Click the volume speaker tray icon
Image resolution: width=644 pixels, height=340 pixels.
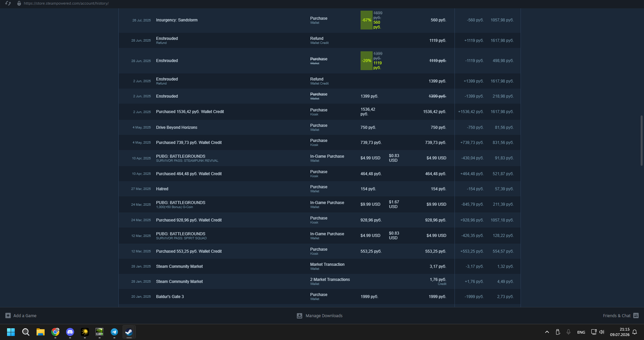(x=602, y=332)
